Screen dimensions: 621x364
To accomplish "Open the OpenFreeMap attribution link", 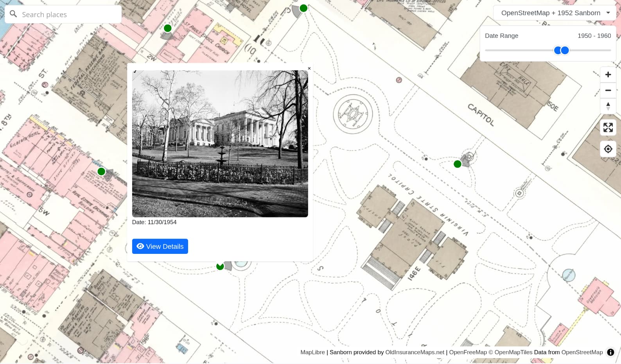I will 468,352.
